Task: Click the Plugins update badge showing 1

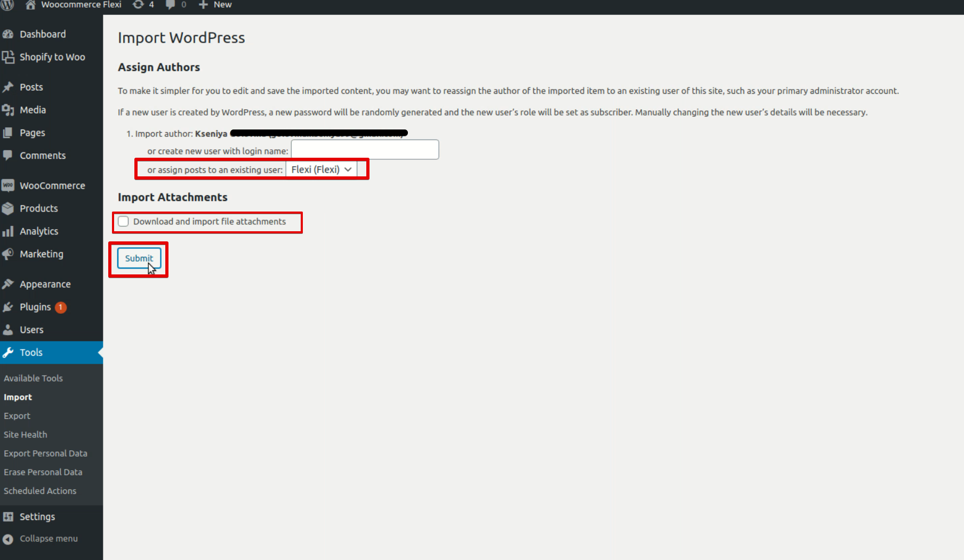Action: (x=61, y=307)
